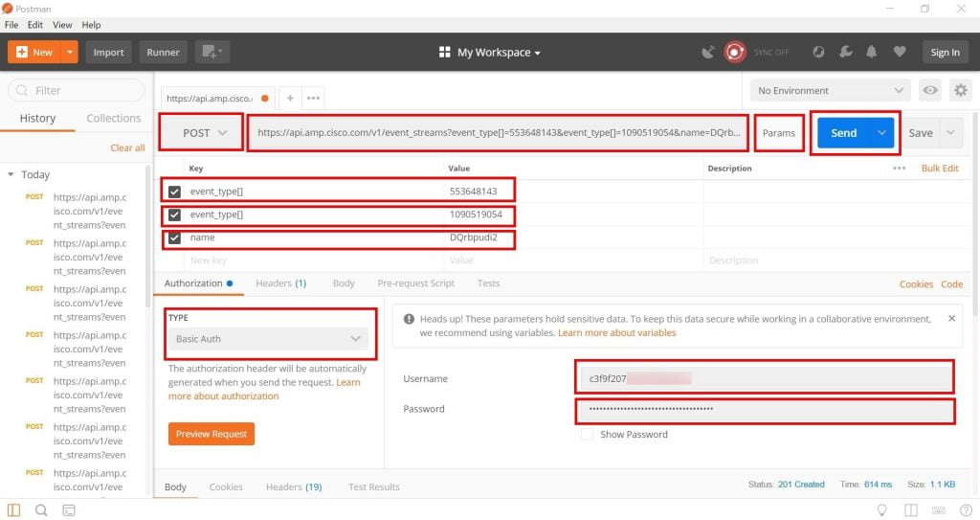Click the new window icon in toolbar
Screen dimensions: 980x520
coord(212,52)
